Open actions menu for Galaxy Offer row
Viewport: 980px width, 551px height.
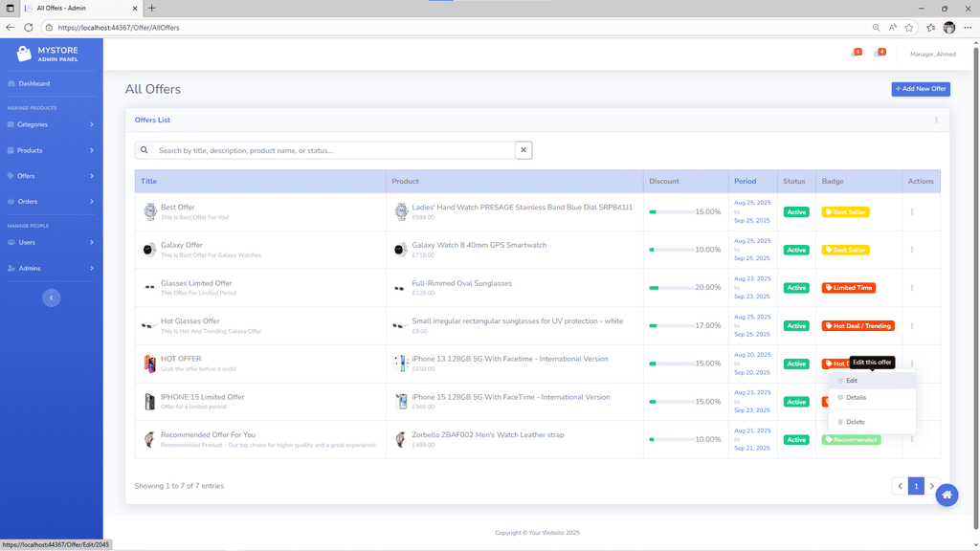[x=911, y=250]
